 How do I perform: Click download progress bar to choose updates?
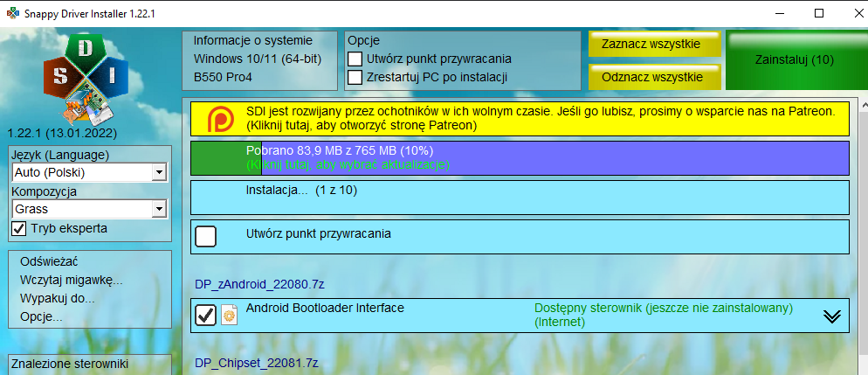[520, 158]
